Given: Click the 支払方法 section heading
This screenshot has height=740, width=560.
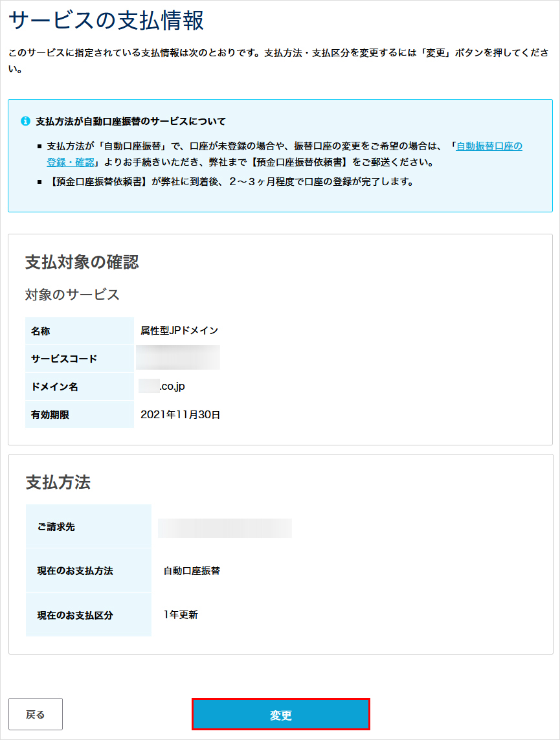Looking at the screenshot, I should pos(57,482).
